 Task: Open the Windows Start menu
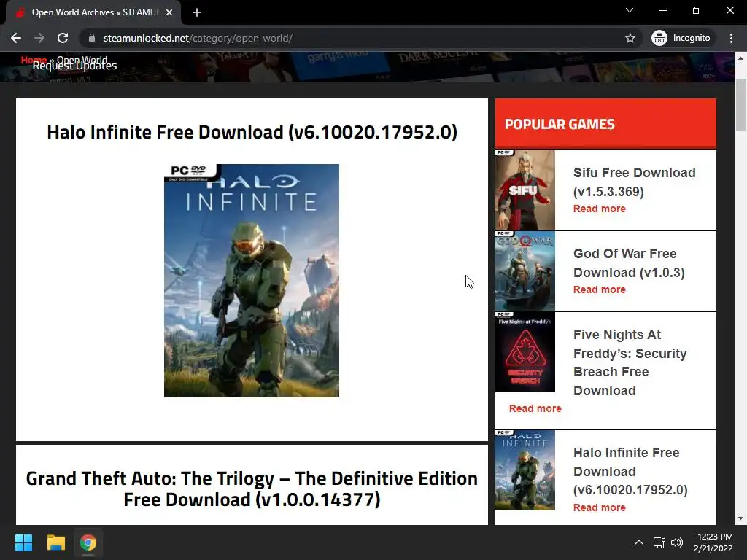click(23, 542)
